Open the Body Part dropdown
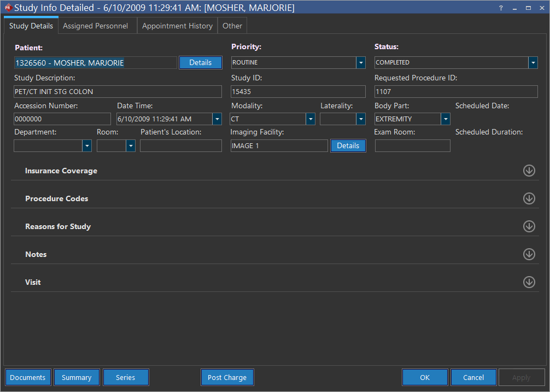Screen dimensions: 550x392 point(446,119)
